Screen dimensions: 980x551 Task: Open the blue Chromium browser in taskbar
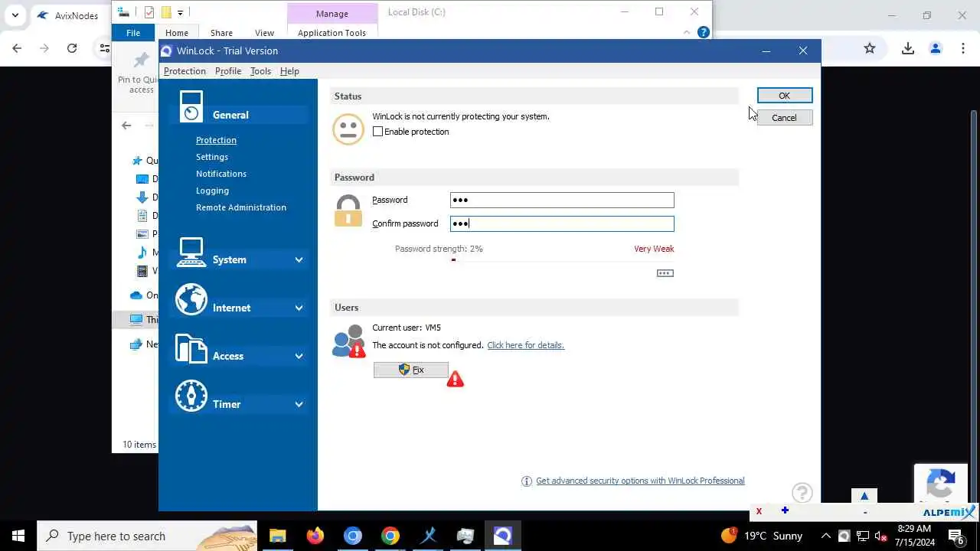click(x=353, y=536)
